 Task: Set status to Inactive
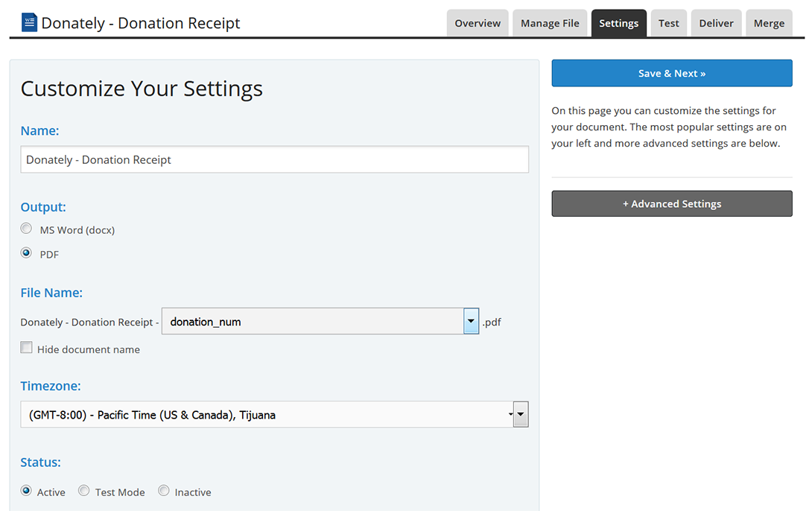click(164, 491)
